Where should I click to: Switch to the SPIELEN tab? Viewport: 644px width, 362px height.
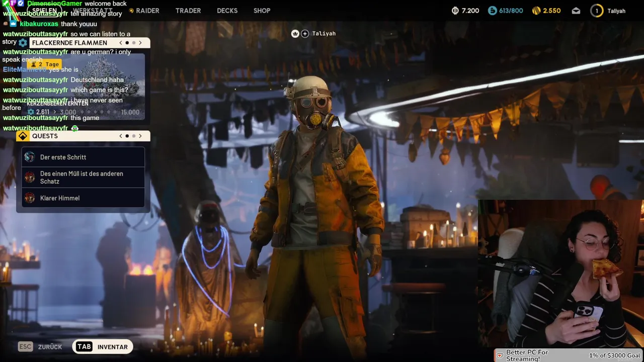44,11
